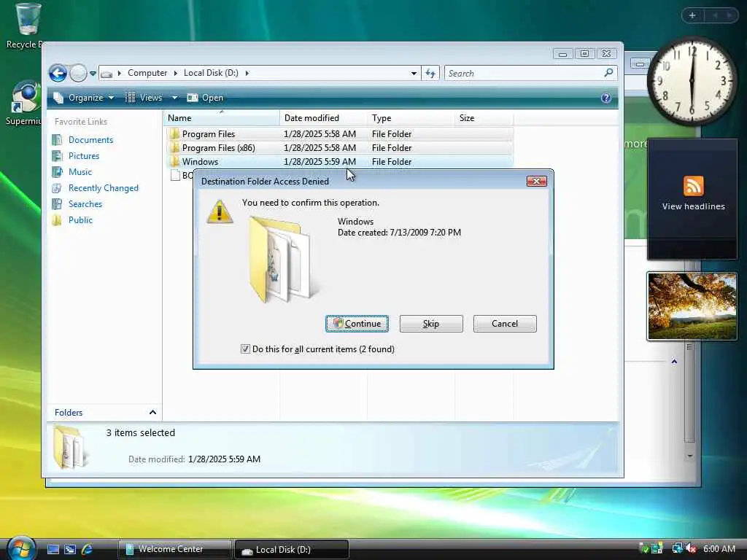Image resolution: width=747 pixels, height=560 pixels.
Task: Expand the Folders pane chevron
Action: (152, 413)
